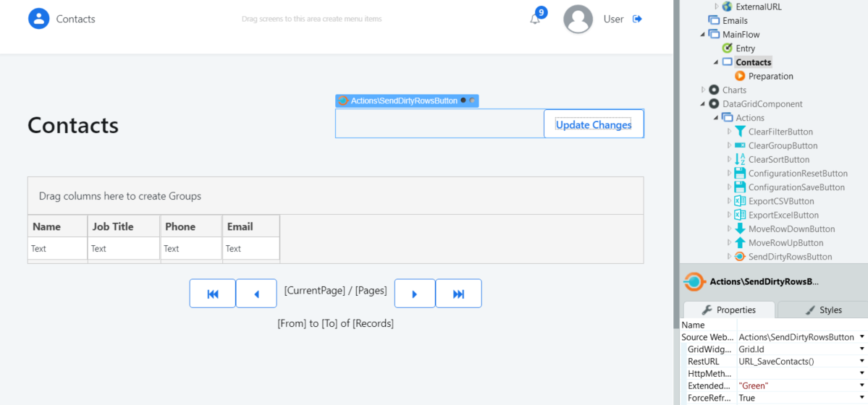The height and width of the screenshot is (405, 868).
Task: Click the user avatar picture
Action: [x=578, y=19]
